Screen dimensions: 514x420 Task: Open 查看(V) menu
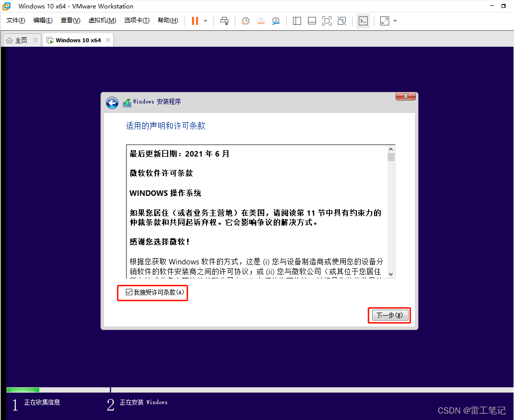pyautogui.click(x=71, y=20)
